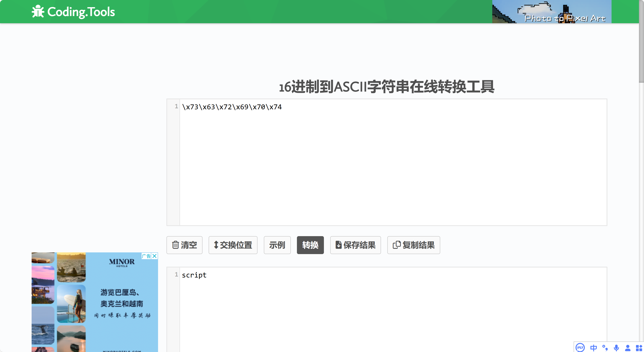Close the Minor Hotels ad
Viewport: 644px width, 352px height.
click(x=155, y=256)
